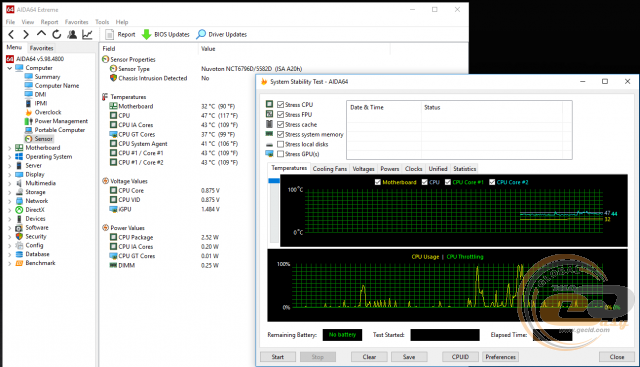Expand the Software tree node

click(x=9, y=228)
